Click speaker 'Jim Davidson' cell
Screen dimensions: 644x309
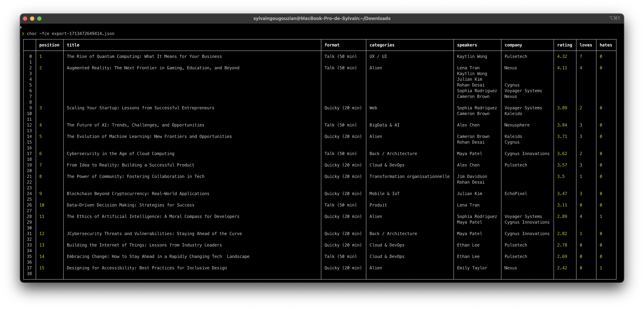[x=472, y=177]
